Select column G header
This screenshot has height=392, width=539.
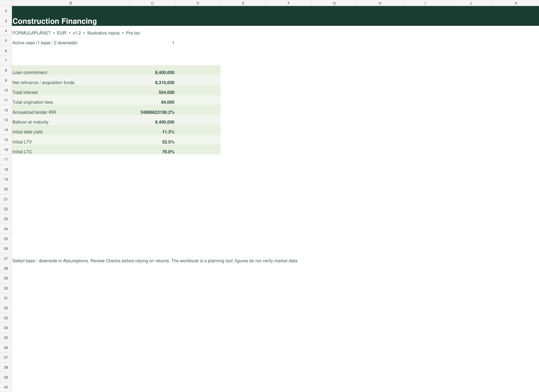(334, 3)
